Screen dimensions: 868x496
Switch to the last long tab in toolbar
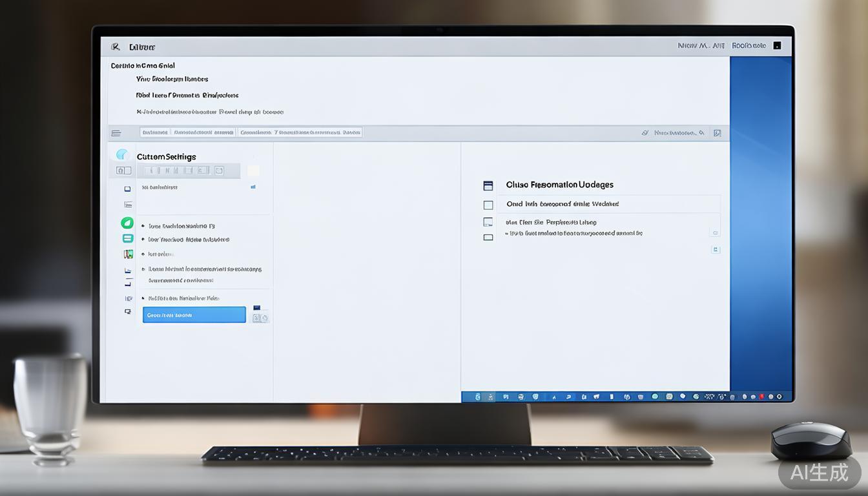(300, 132)
